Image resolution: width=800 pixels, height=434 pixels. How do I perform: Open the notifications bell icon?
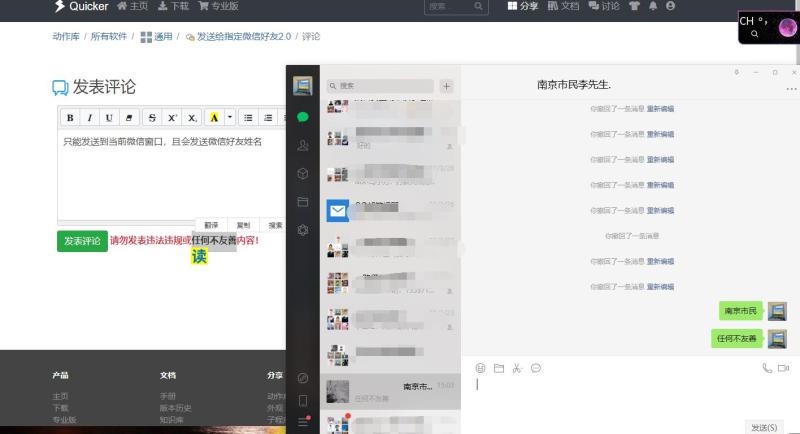click(653, 6)
